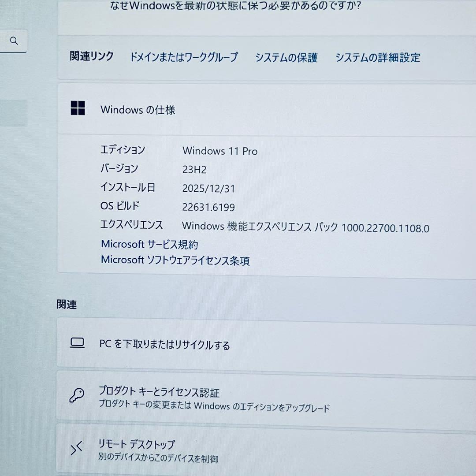Select the エディション value Windows 11 Pro

(x=220, y=151)
